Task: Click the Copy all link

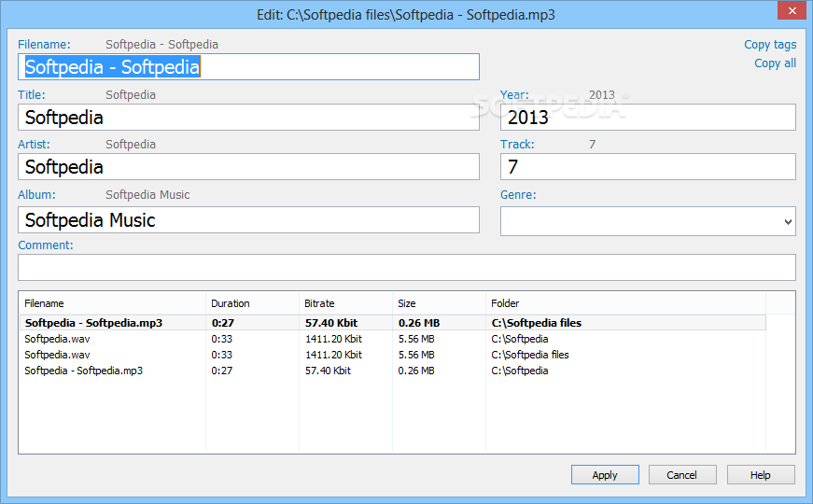Action: tap(775, 63)
